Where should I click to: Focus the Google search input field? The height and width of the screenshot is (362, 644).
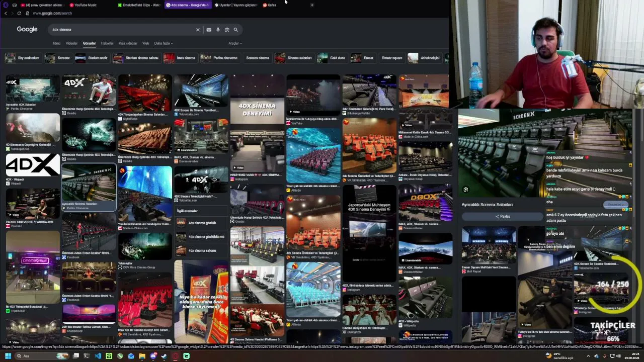click(x=121, y=30)
